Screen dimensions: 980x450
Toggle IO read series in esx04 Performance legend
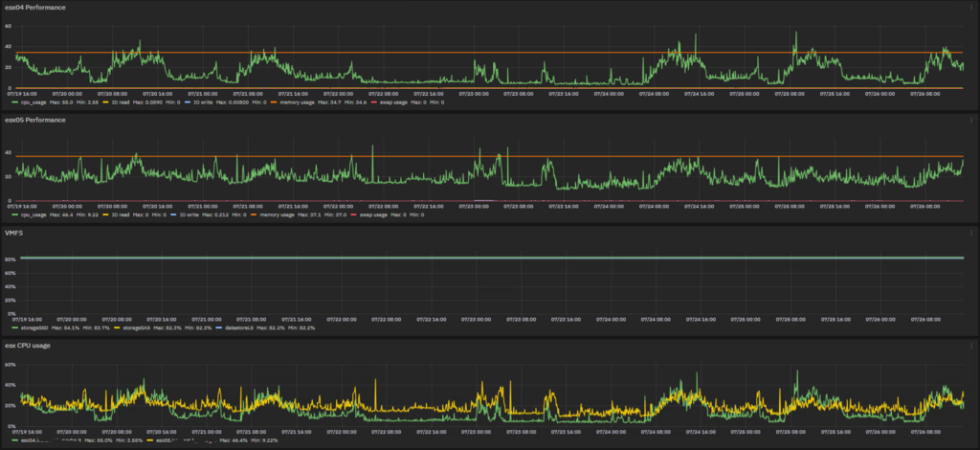click(x=121, y=101)
